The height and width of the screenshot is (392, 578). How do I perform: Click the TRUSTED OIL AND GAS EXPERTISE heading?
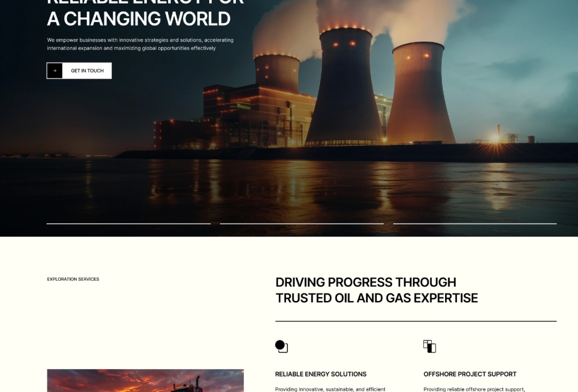pos(377,298)
